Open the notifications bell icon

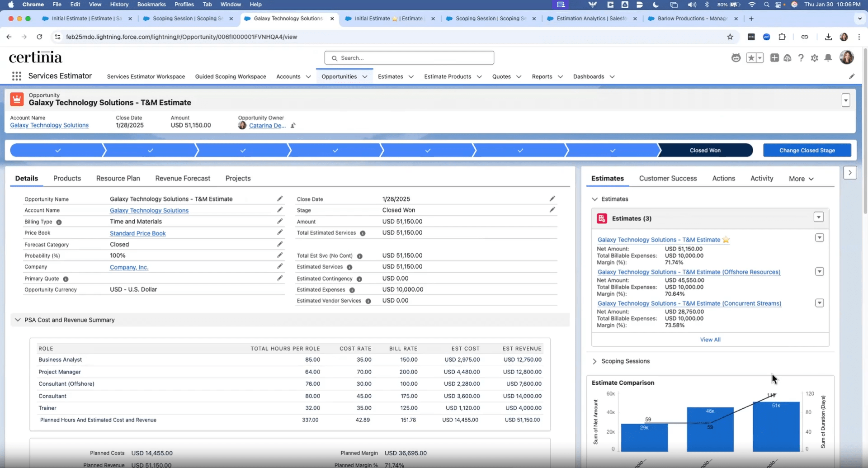pos(828,58)
